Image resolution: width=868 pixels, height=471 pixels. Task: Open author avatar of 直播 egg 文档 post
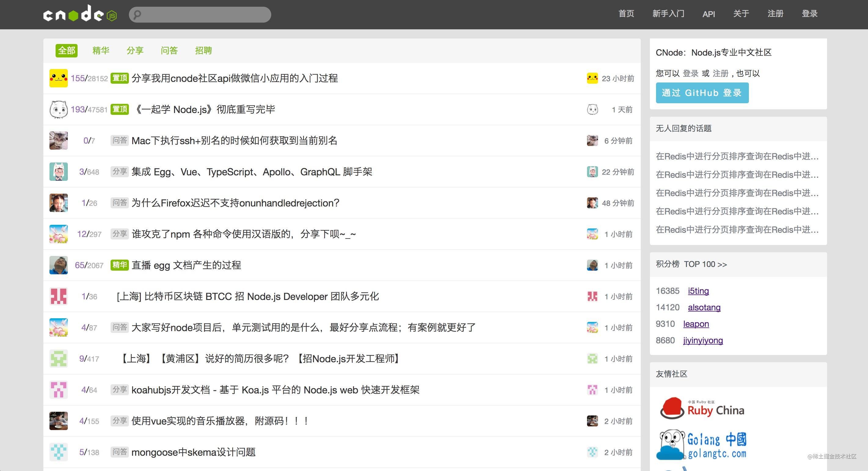pyautogui.click(x=58, y=265)
